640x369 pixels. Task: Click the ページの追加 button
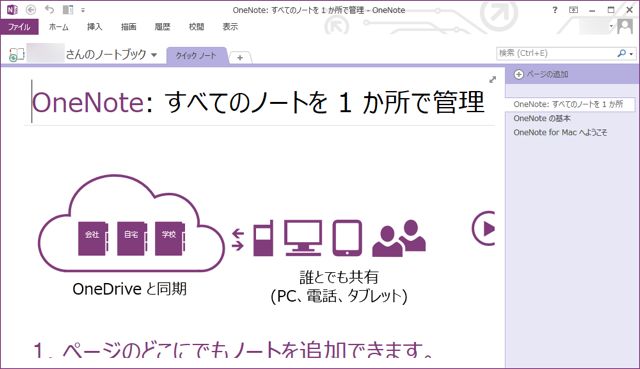point(541,74)
